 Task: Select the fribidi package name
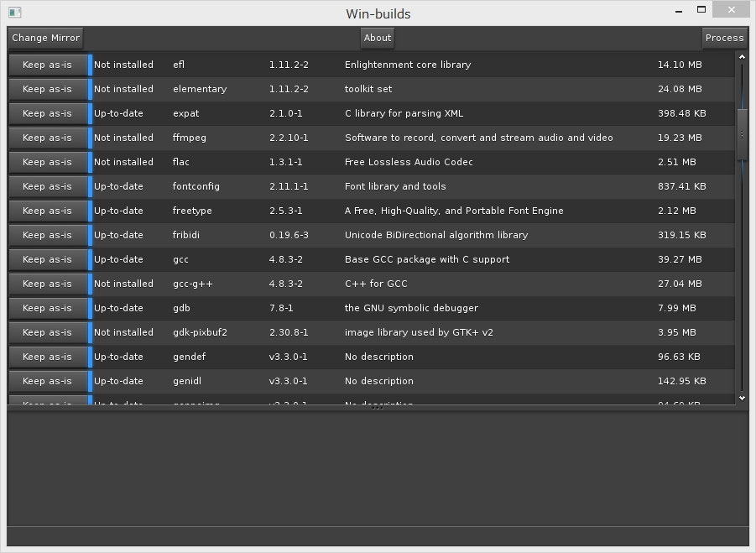click(185, 235)
